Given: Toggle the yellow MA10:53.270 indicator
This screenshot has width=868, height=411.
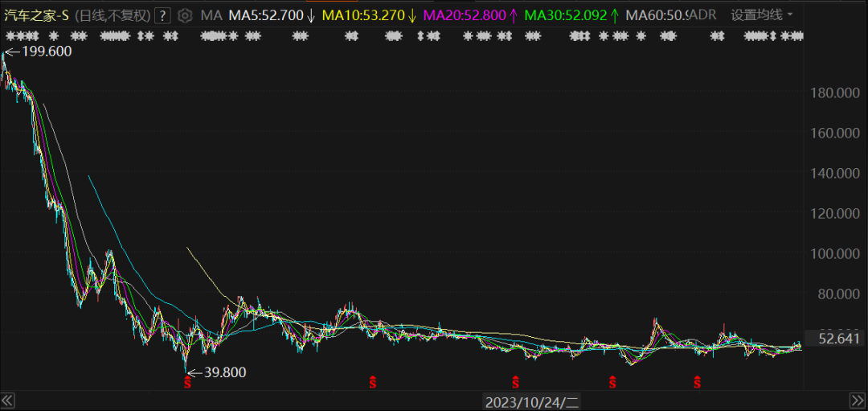Looking at the screenshot, I should point(369,15).
